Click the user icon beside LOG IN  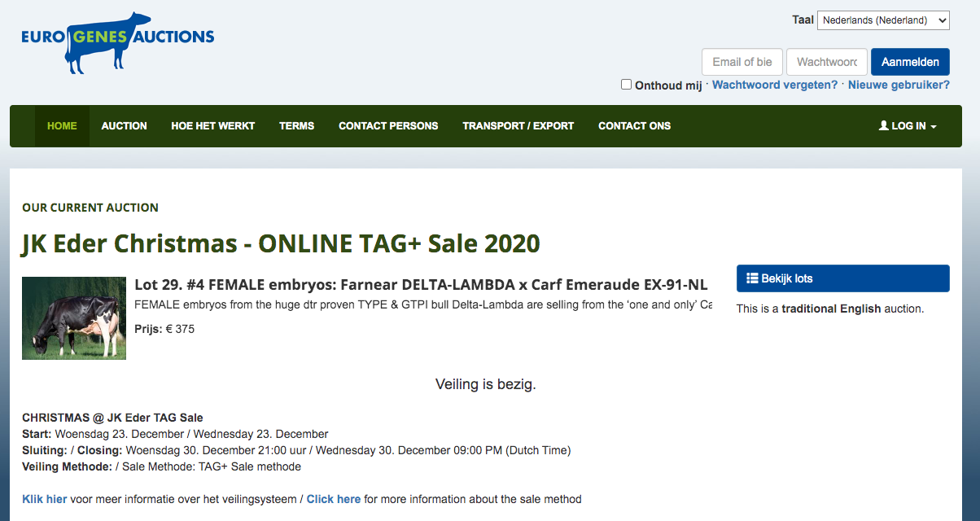pos(884,126)
